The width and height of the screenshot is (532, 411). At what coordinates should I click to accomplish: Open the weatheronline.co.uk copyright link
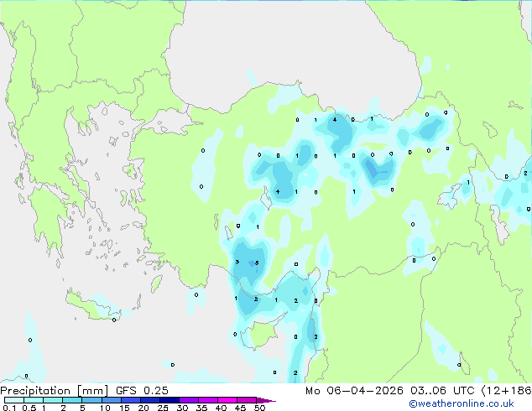(462, 403)
